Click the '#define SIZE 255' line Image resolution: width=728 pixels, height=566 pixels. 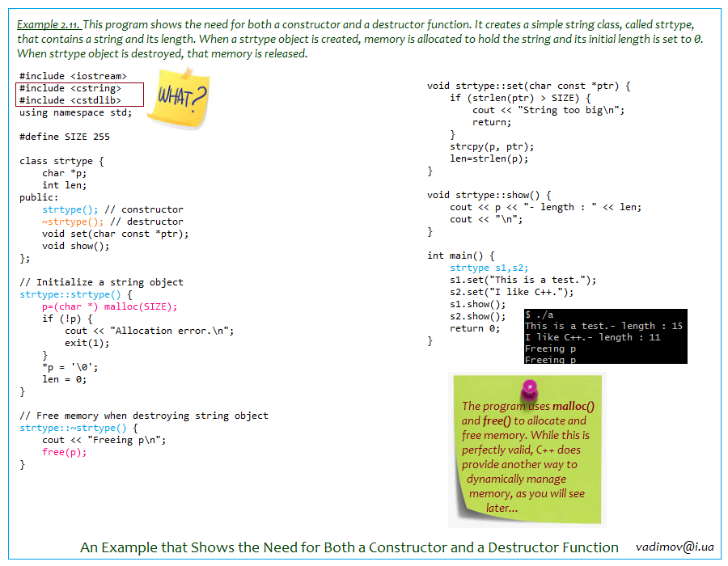pos(65,137)
